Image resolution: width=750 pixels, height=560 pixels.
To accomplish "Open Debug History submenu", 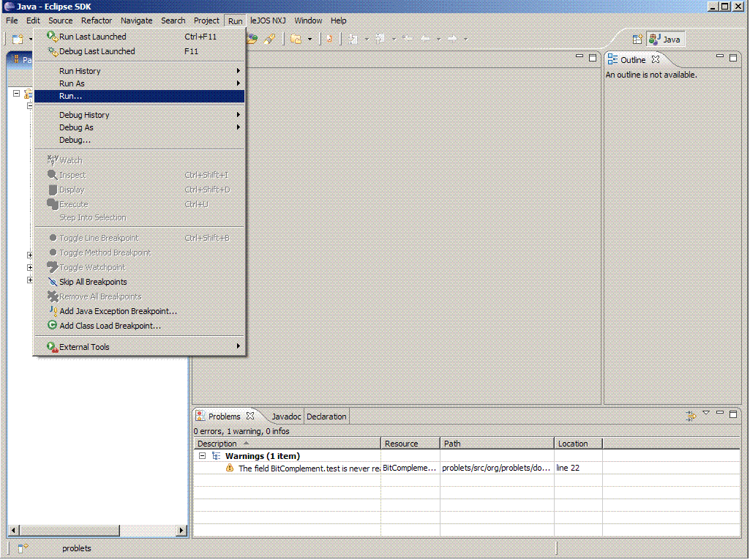I will [x=139, y=115].
